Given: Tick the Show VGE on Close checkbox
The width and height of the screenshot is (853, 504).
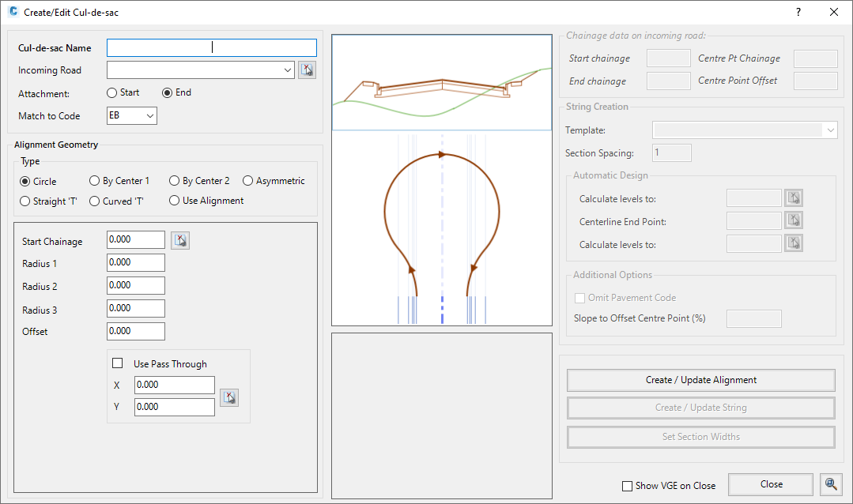Looking at the screenshot, I should click(628, 486).
